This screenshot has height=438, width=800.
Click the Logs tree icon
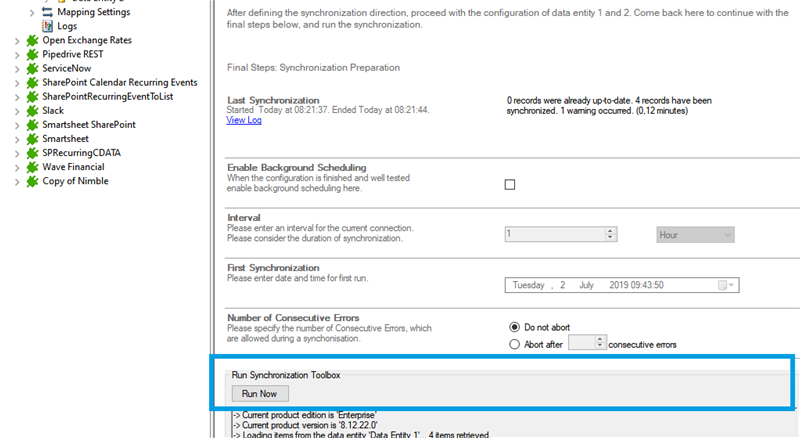[x=46, y=26]
